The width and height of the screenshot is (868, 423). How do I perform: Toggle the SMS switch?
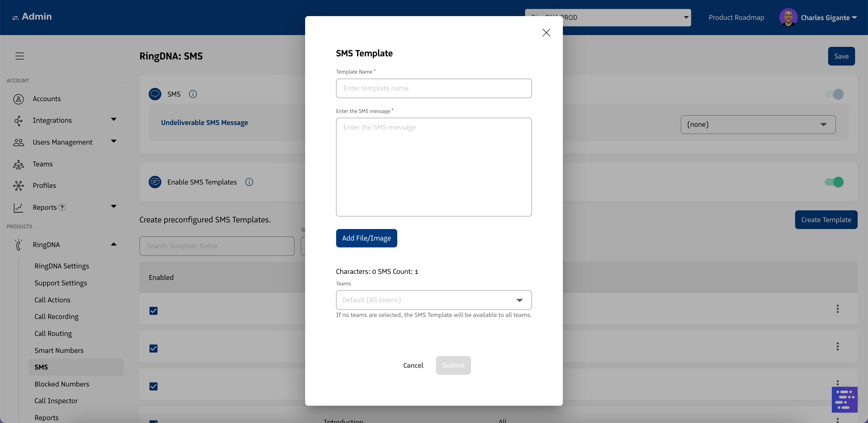point(834,94)
